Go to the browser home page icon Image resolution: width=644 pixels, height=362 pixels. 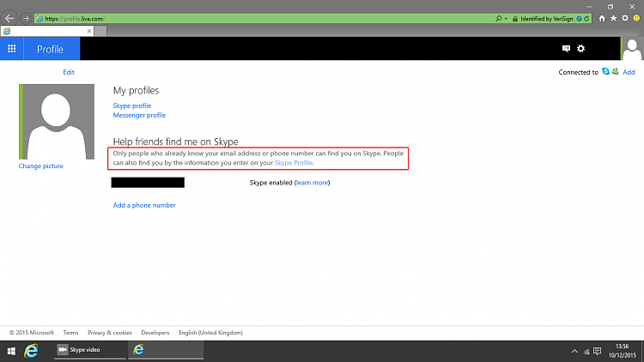tap(601, 17)
